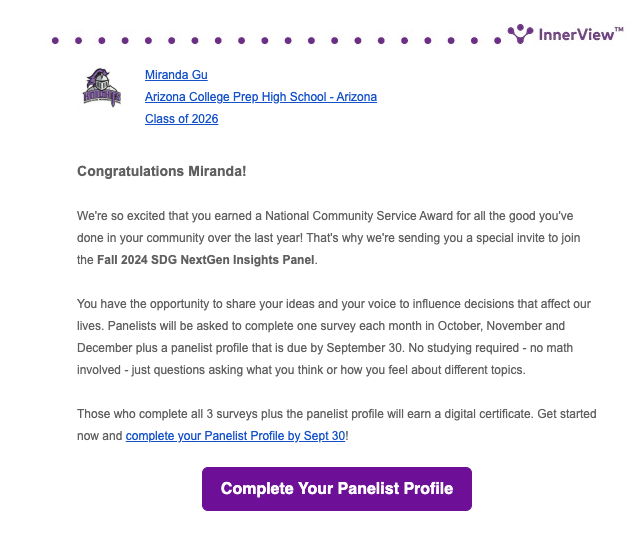
Task: Click the leftmost dot of the dotted line
Action: [54, 41]
